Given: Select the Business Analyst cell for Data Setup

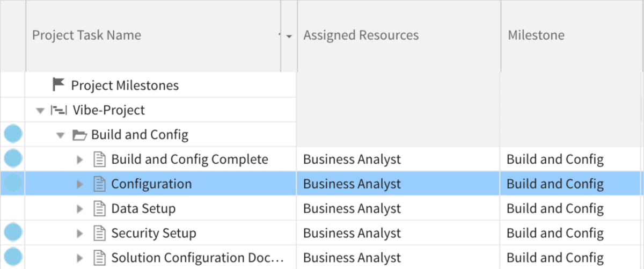Looking at the screenshot, I should click(352, 209).
